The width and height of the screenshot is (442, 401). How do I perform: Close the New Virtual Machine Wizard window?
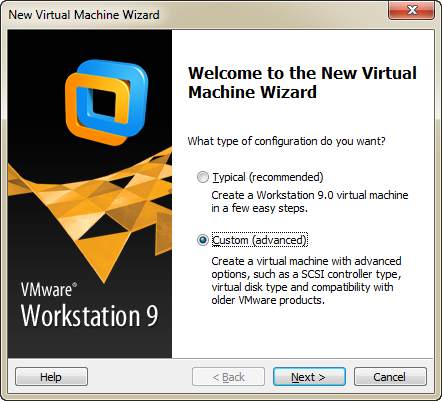411,10
